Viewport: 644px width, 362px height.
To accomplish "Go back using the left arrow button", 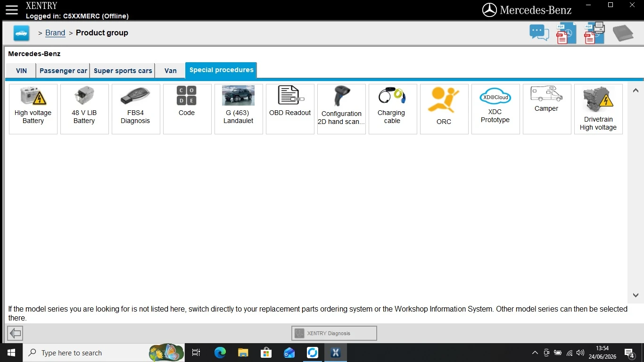I will [15, 333].
